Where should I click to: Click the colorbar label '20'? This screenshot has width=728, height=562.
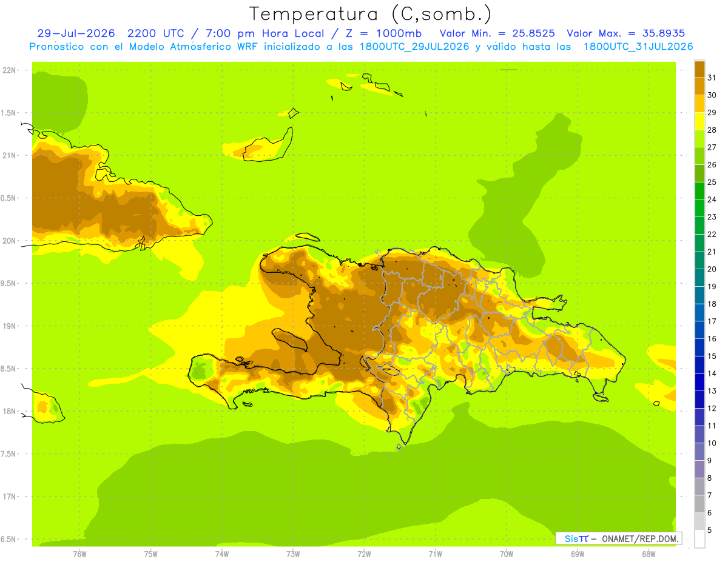(x=712, y=269)
